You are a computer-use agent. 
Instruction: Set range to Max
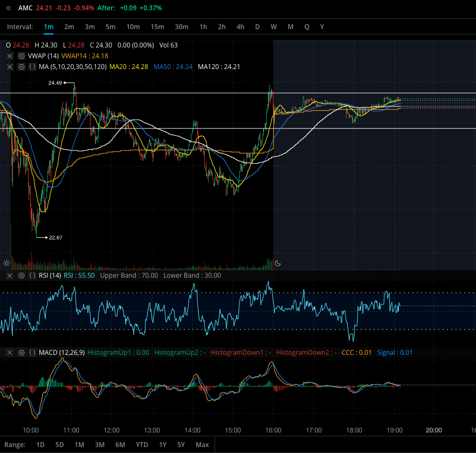[202, 445]
